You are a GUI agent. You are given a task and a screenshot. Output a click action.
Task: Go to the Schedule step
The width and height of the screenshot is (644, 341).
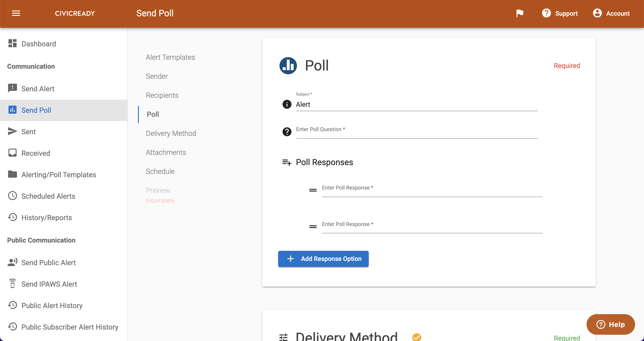pos(160,171)
